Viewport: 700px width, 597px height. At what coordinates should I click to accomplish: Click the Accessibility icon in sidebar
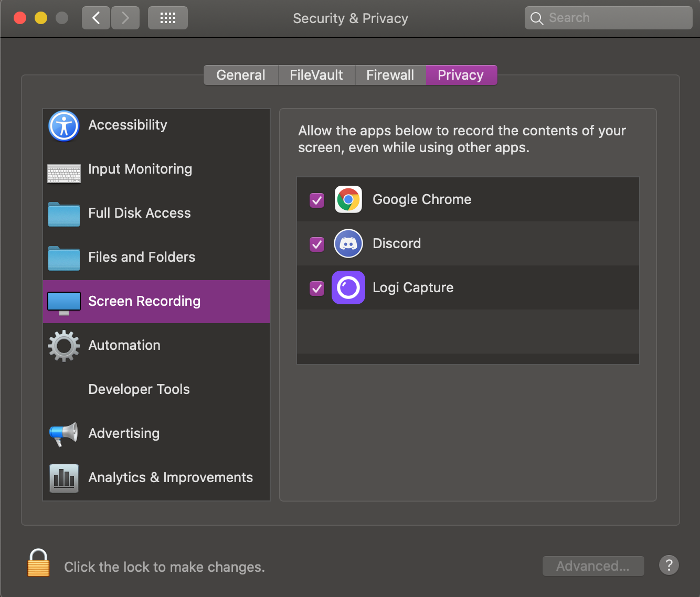click(64, 126)
